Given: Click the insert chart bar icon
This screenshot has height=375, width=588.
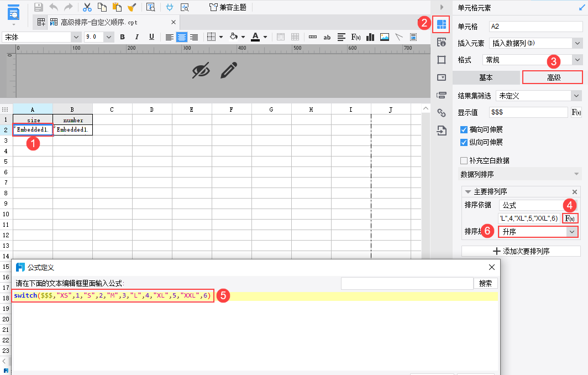Looking at the screenshot, I should pos(370,37).
